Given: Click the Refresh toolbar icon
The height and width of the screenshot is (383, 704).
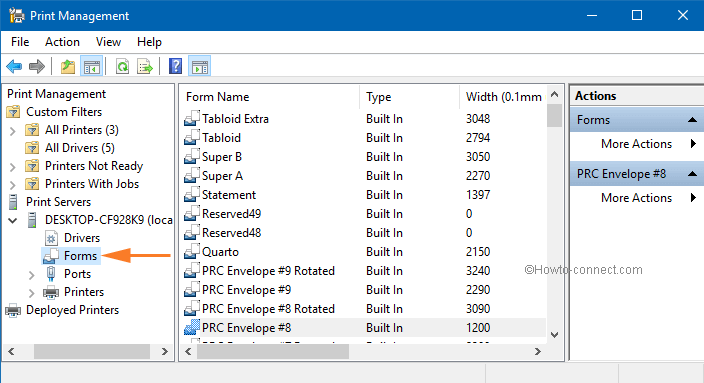Looking at the screenshot, I should [x=122, y=66].
